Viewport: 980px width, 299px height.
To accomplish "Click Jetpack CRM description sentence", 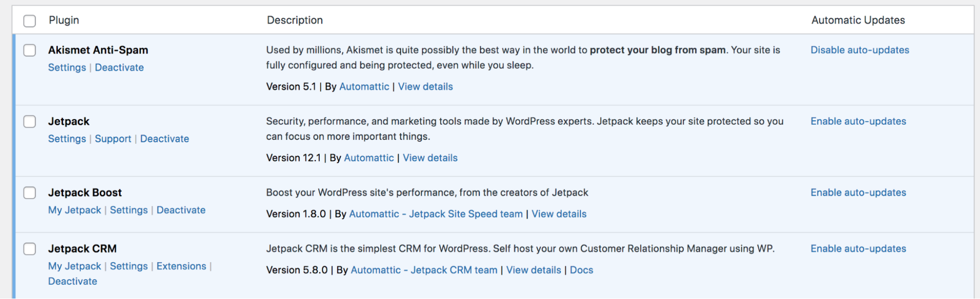I will pyautogui.click(x=520, y=249).
